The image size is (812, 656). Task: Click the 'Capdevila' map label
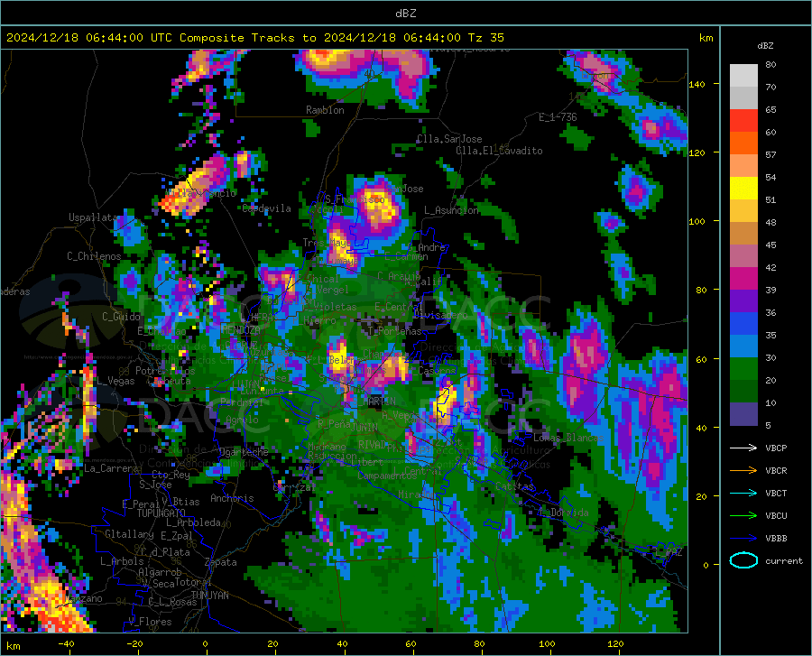(266, 208)
